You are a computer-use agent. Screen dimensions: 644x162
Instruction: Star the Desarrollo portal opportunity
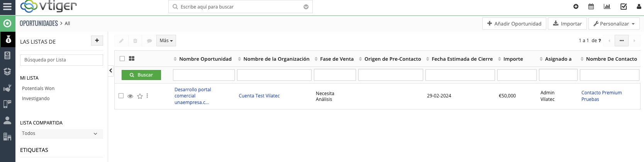tap(140, 96)
